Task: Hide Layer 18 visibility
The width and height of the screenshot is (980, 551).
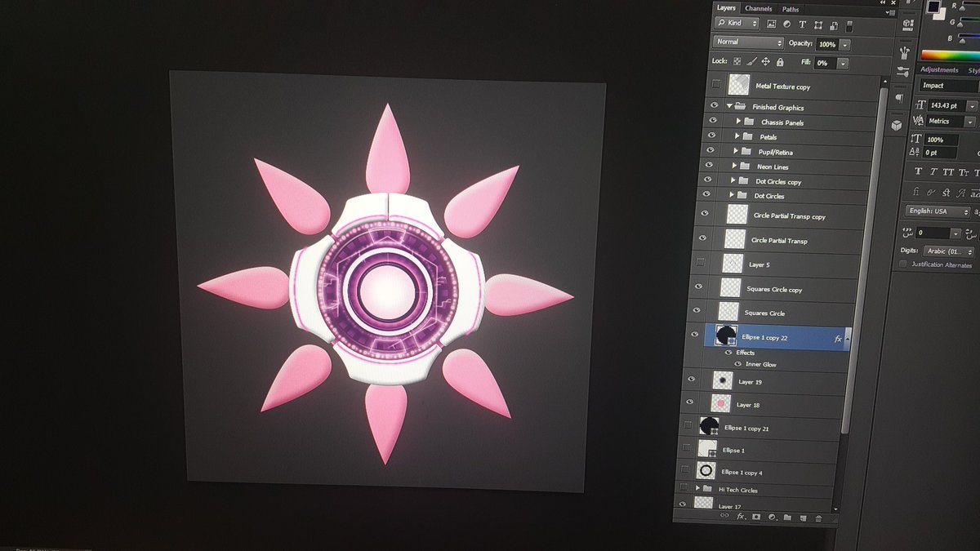Action: [x=690, y=402]
